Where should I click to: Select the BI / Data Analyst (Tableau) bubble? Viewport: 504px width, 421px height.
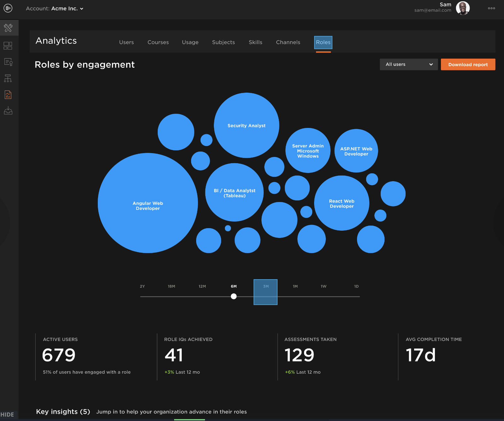234,192
